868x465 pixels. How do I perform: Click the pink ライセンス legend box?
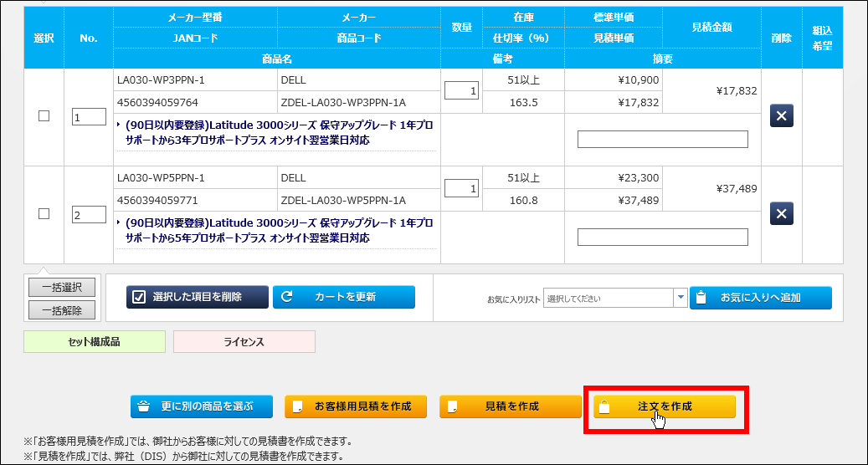[x=244, y=341]
